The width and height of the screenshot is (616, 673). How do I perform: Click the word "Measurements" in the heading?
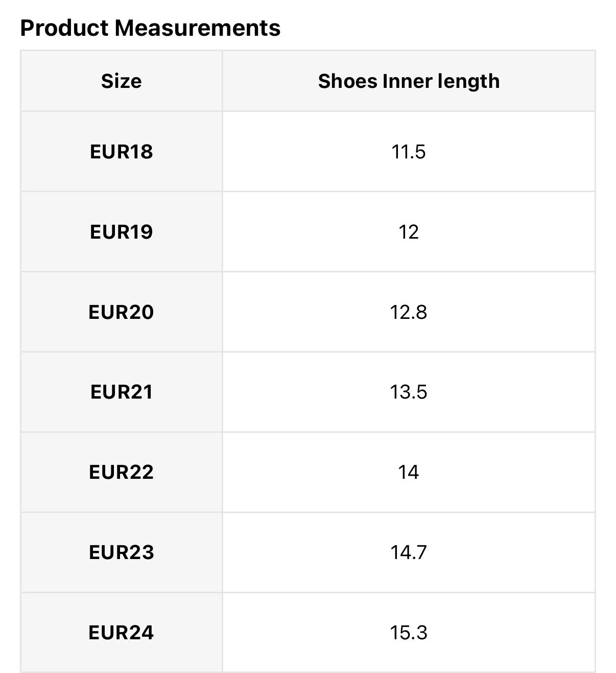click(x=198, y=28)
